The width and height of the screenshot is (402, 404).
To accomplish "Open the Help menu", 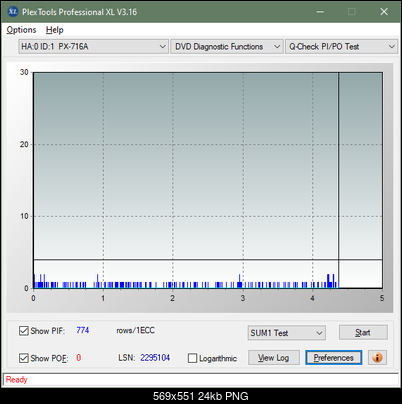I will 54,30.
